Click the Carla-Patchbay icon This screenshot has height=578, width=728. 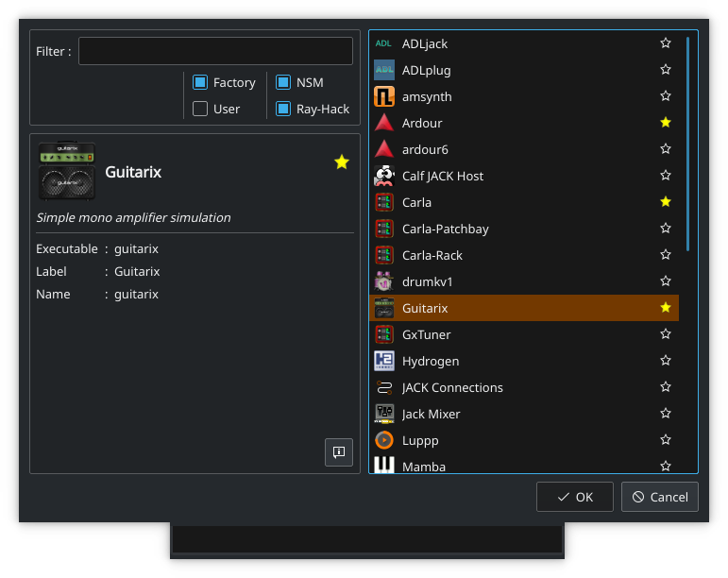pyautogui.click(x=384, y=229)
